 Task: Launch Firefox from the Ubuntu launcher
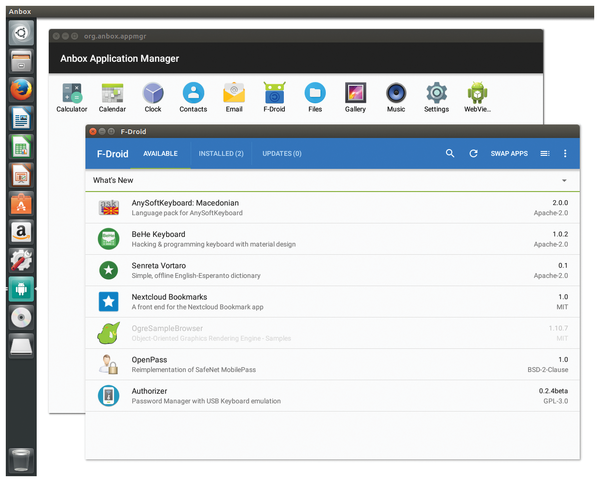coord(21,90)
